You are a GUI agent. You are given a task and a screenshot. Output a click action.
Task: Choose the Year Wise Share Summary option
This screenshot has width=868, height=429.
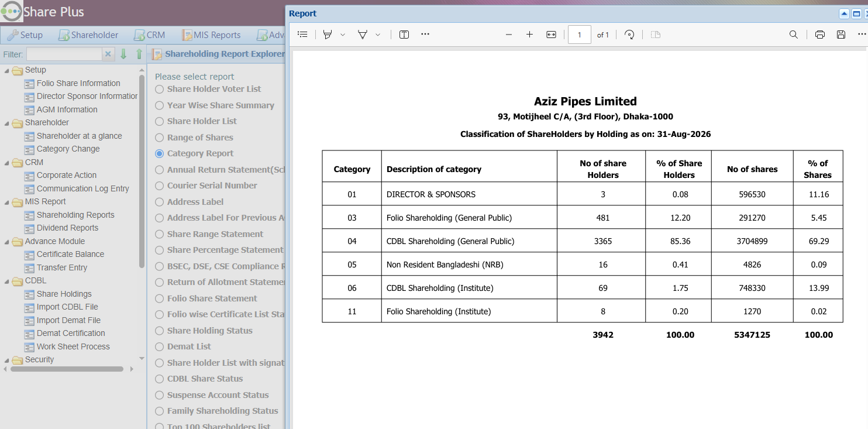159,105
